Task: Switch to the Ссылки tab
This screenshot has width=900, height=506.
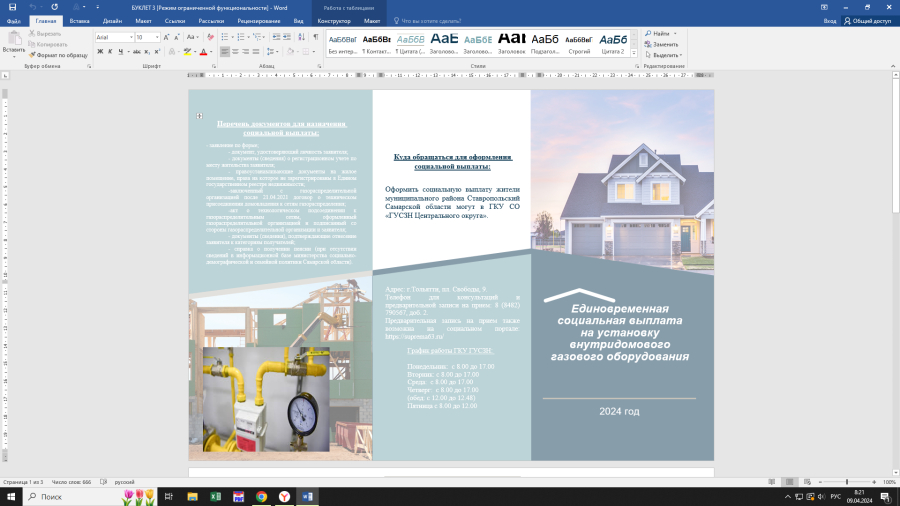Action: point(175,21)
